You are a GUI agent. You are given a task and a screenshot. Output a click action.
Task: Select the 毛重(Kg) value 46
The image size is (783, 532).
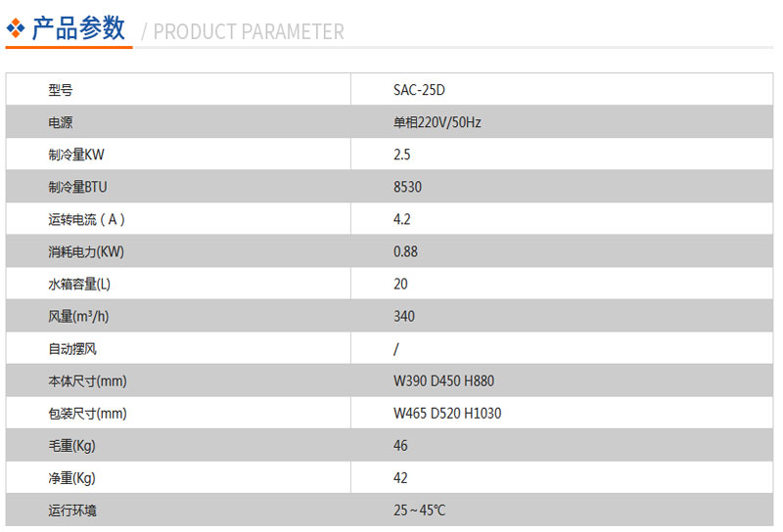(x=400, y=446)
